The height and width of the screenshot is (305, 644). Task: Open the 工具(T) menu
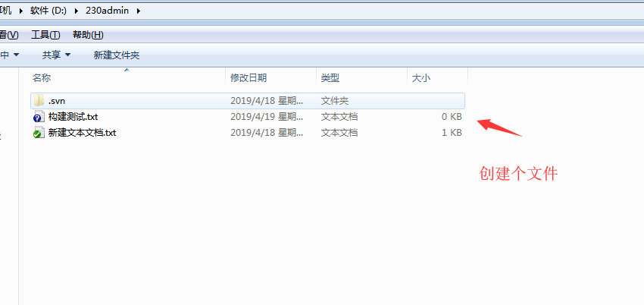coord(45,35)
